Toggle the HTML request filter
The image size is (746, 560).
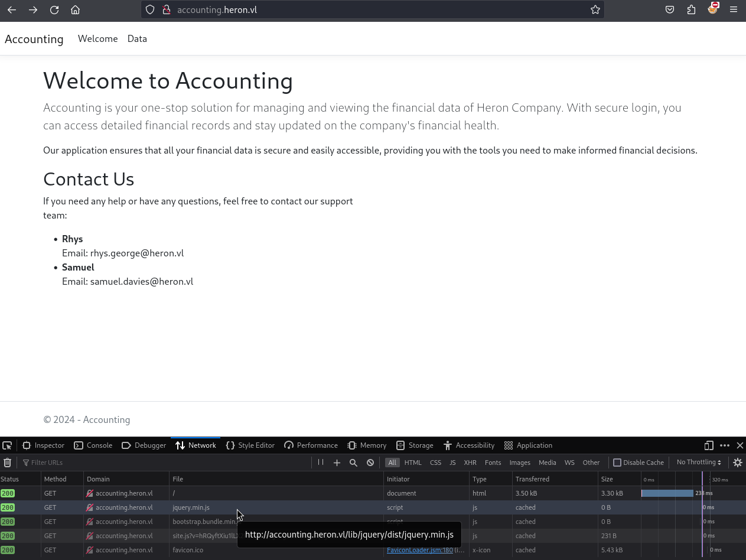[x=413, y=463]
